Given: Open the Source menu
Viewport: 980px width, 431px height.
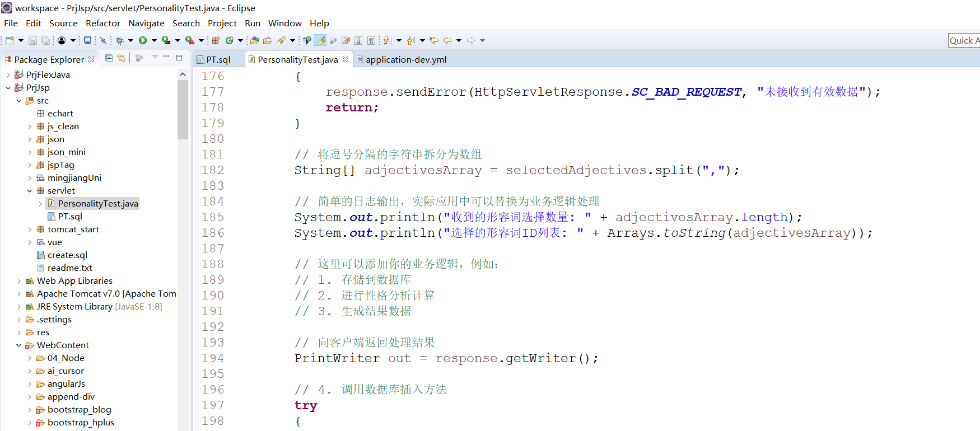Looking at the screenshot, I should 63,23.
